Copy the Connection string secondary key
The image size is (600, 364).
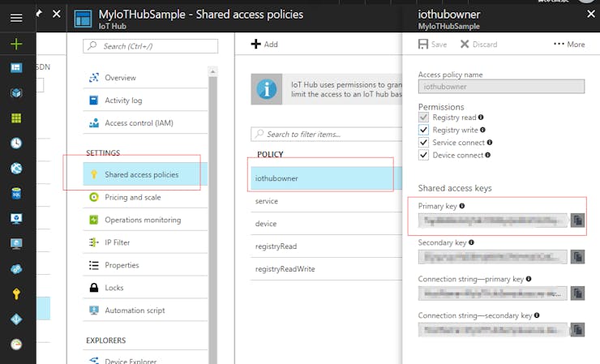click(577, 330)
